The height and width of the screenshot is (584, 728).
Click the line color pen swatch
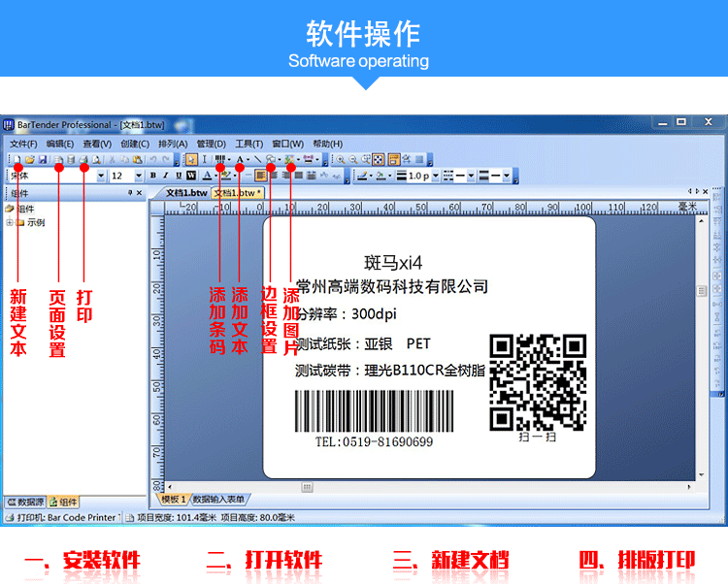point(363,176)
